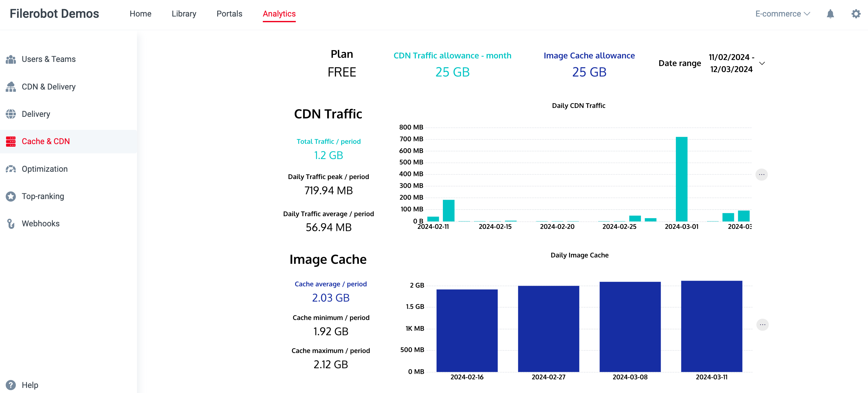Click the Webhooks hook icon

click(11, 224)
